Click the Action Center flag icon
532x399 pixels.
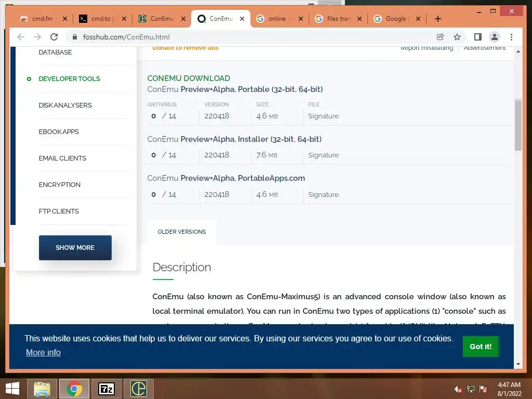(x=483, y=389)
